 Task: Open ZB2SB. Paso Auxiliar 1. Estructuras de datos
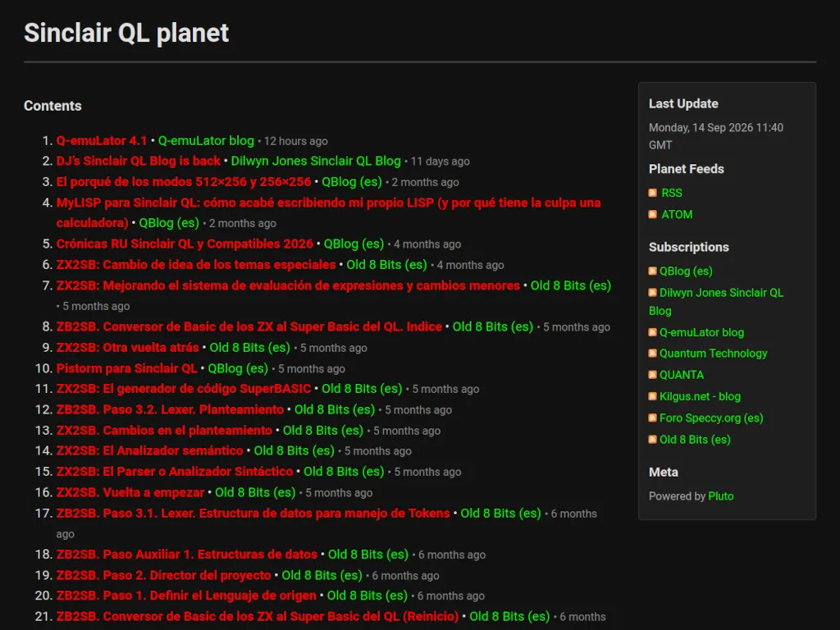187,555
